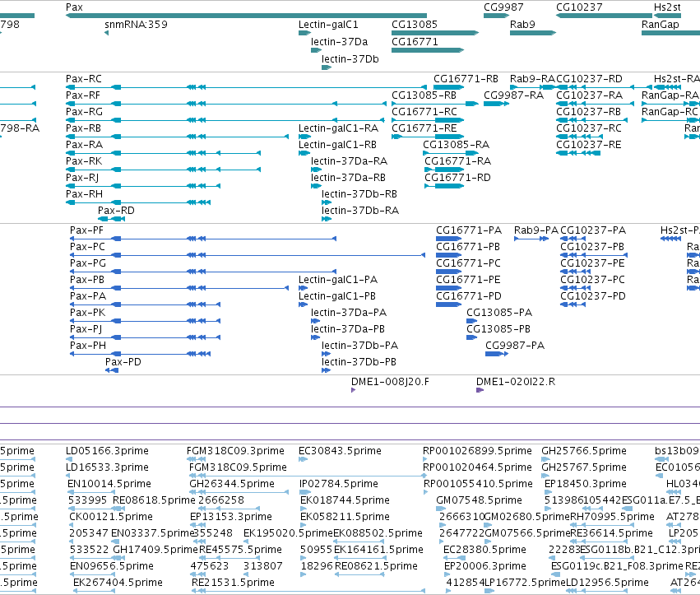Click the lectin-37Db-RB transcript label
The width and height of the screenshot is (700, 595).
click(359, 194)
